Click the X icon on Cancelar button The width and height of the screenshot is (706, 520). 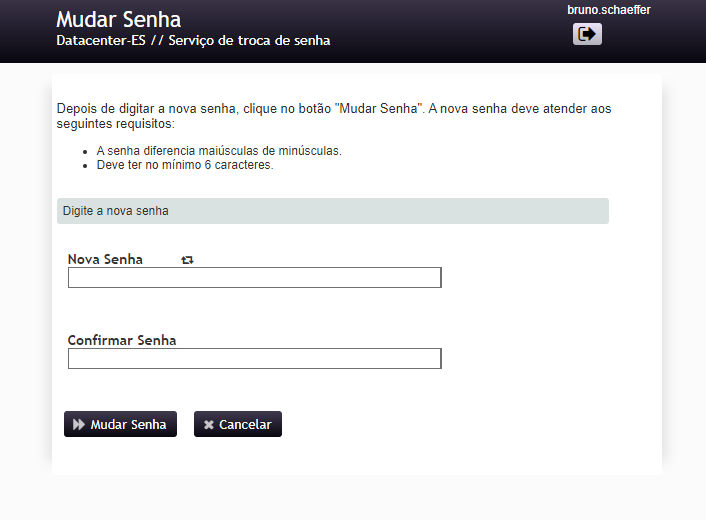[208, 424]
